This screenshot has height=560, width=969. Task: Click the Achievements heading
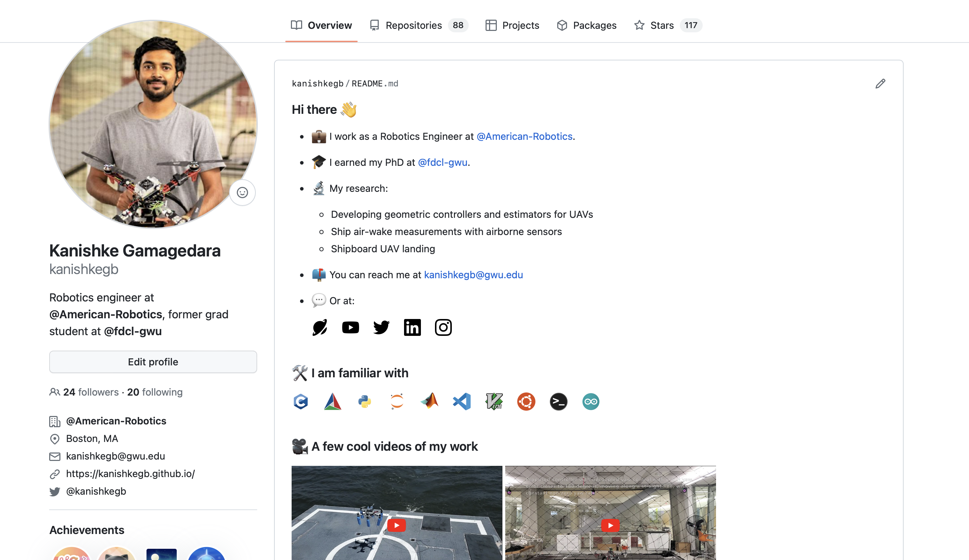pyautogui.click(x=87, y=530)
